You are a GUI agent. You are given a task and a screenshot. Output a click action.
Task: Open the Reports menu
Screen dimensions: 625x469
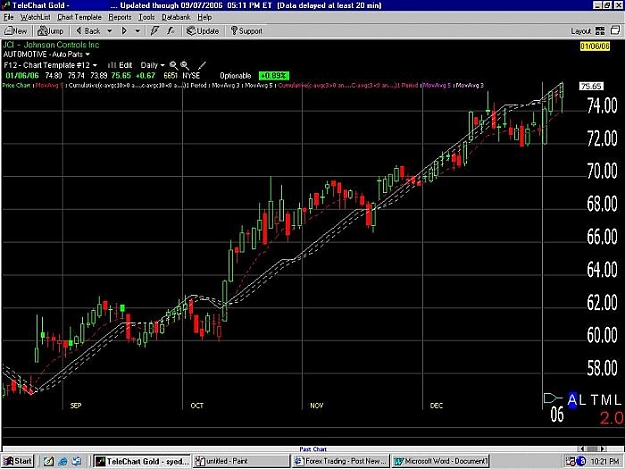tap(120, 17)
